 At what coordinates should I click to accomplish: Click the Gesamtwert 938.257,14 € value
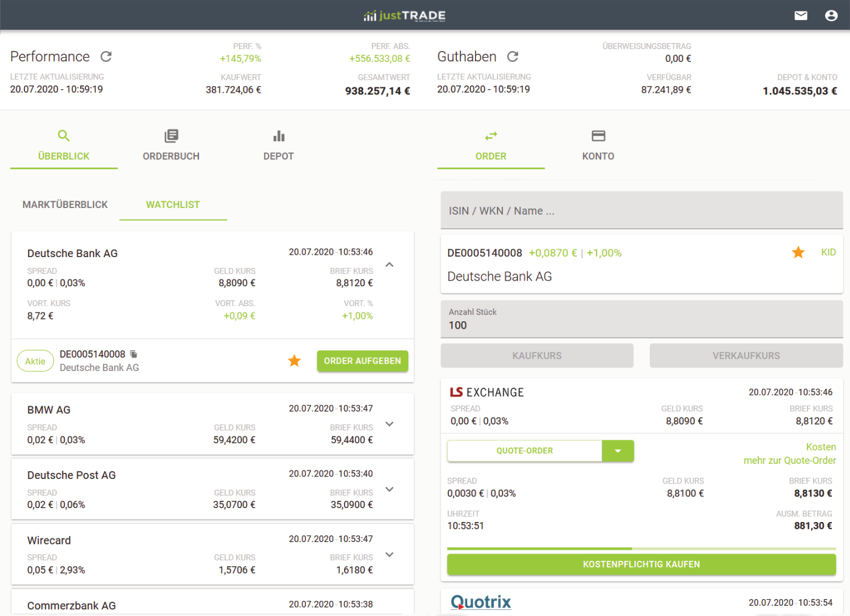(x=377, y=91)
